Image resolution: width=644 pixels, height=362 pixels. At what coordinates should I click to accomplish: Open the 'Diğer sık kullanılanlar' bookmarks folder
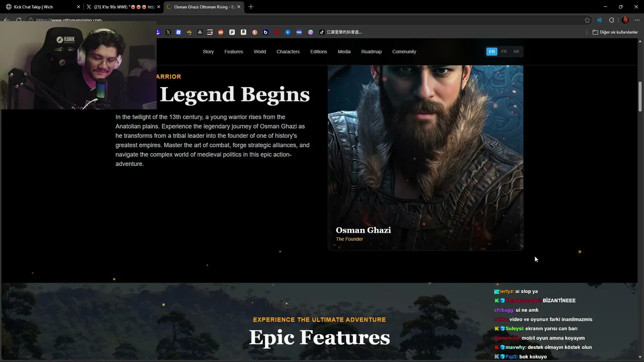tap(615, 32)
